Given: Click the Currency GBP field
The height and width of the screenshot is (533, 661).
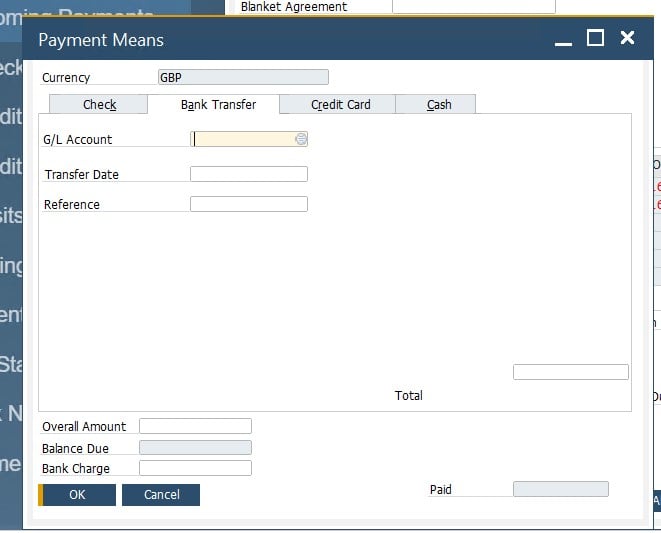Looking at the screenshot, I should pos(243,77).
